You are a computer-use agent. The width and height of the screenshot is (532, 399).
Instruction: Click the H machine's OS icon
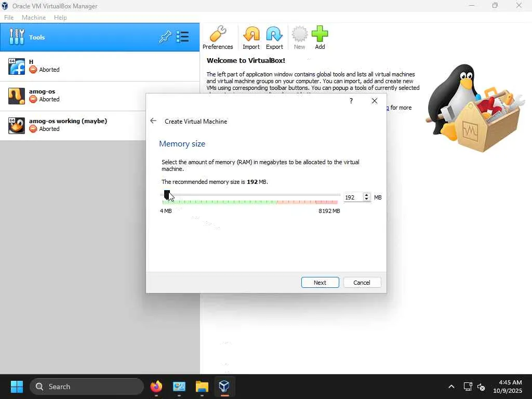click(x=17, y=66)
